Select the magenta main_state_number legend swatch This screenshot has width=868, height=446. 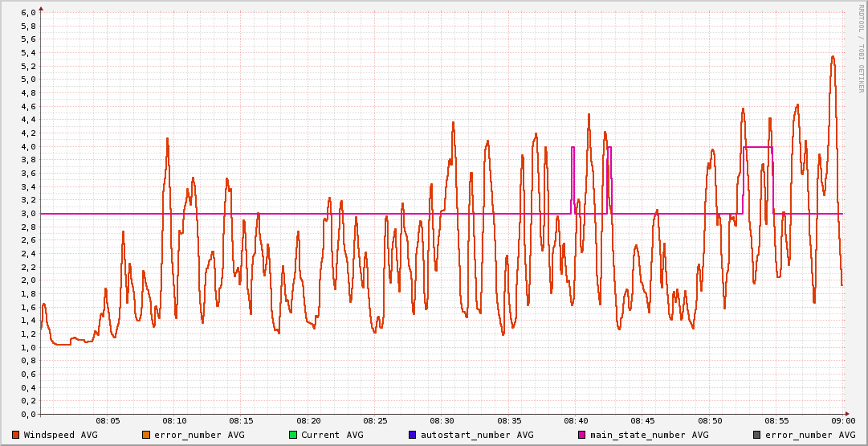[581, 435]
